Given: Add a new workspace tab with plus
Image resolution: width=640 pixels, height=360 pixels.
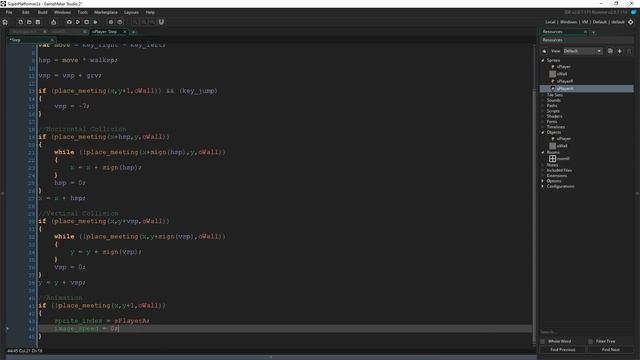Looking at the screenshot, I should coord(133,32).
